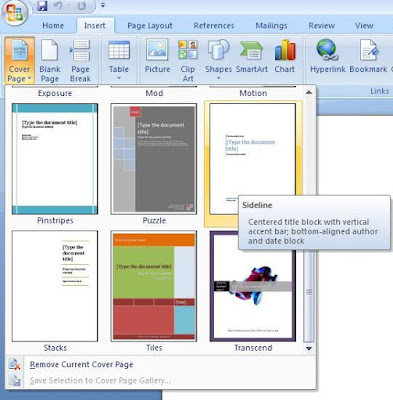Click the Mod label in gallery

[x=154, y=93]
